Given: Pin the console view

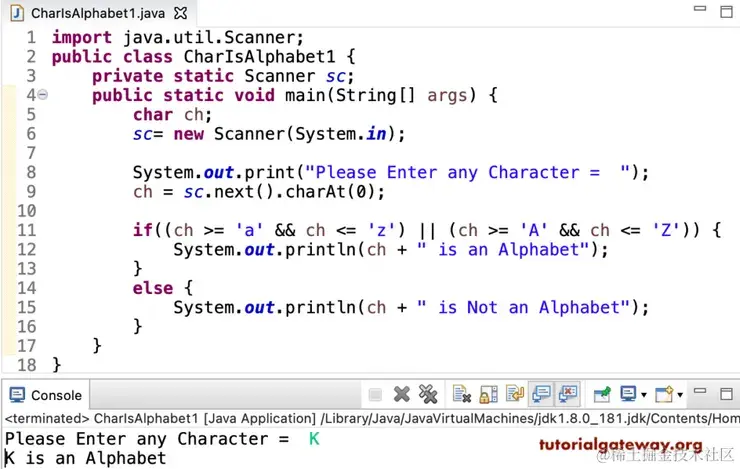Looking at the screenshot, I should 602,394.
